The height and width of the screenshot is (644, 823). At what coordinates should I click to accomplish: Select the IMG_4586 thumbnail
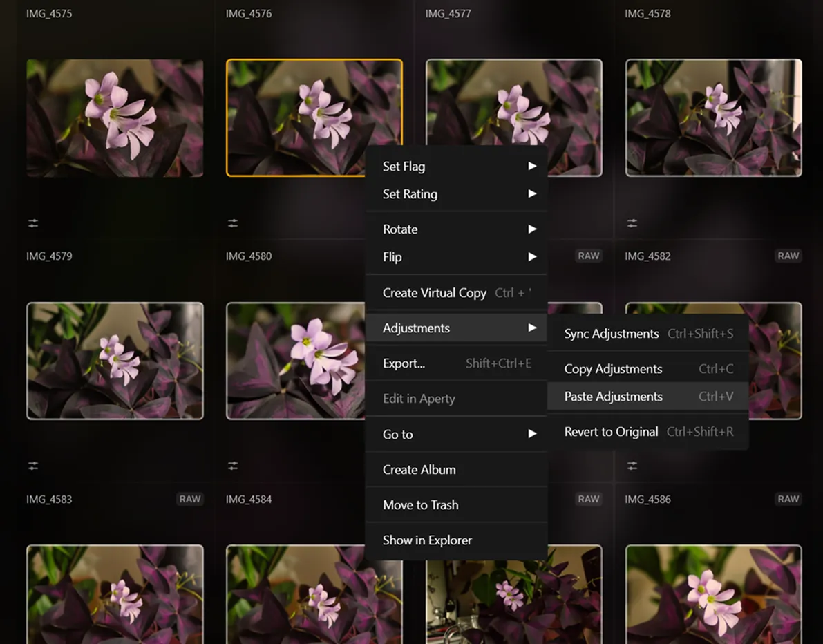713,594
